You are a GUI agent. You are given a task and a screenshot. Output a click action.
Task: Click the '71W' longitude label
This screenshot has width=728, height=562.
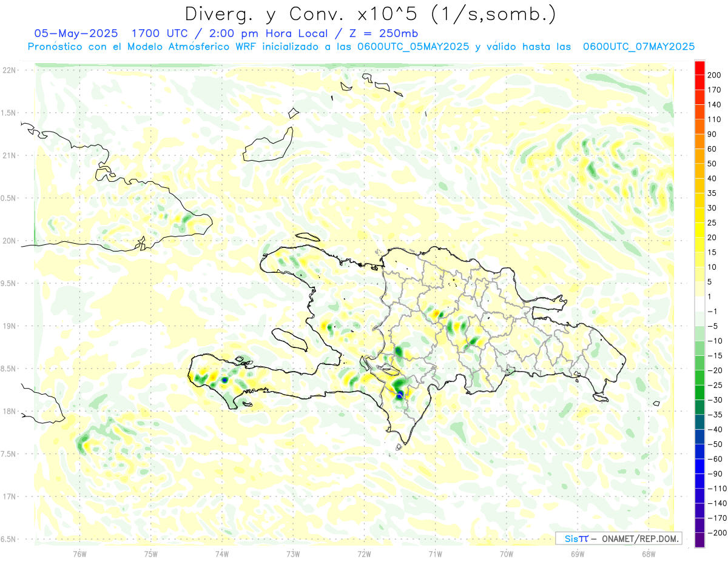click(435, 554)
